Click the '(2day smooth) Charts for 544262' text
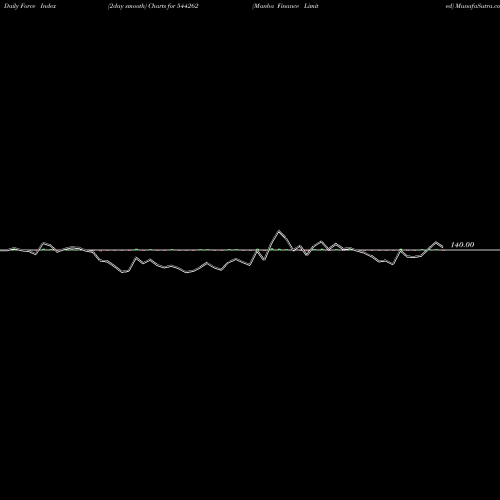The width and height of the screenshot is (500, 500). pos(153,6)
